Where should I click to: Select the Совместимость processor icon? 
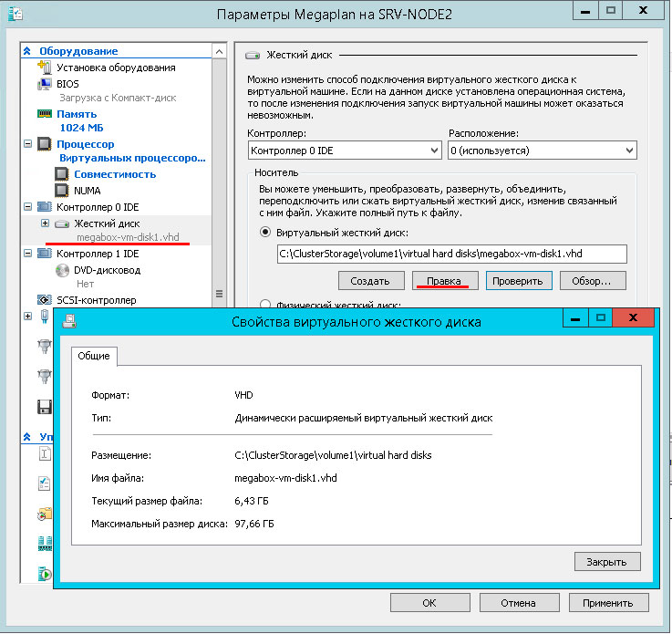pyautogui.click(x=62, y=174)
